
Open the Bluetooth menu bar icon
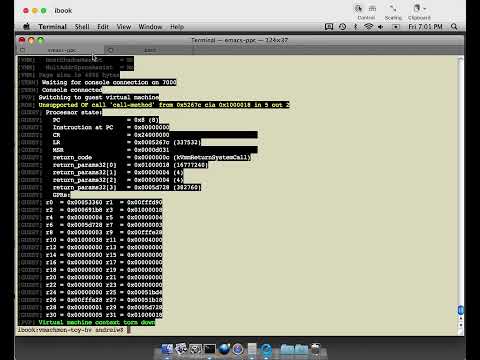[355, 27]
